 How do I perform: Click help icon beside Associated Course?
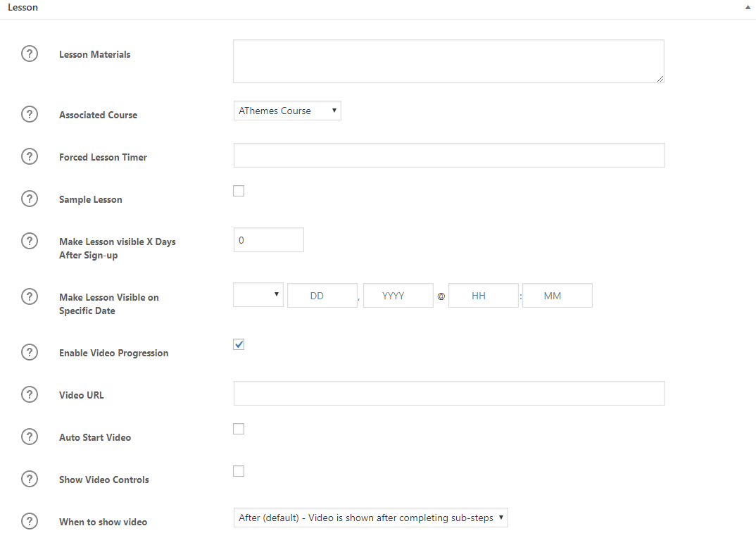coord(29,114)
